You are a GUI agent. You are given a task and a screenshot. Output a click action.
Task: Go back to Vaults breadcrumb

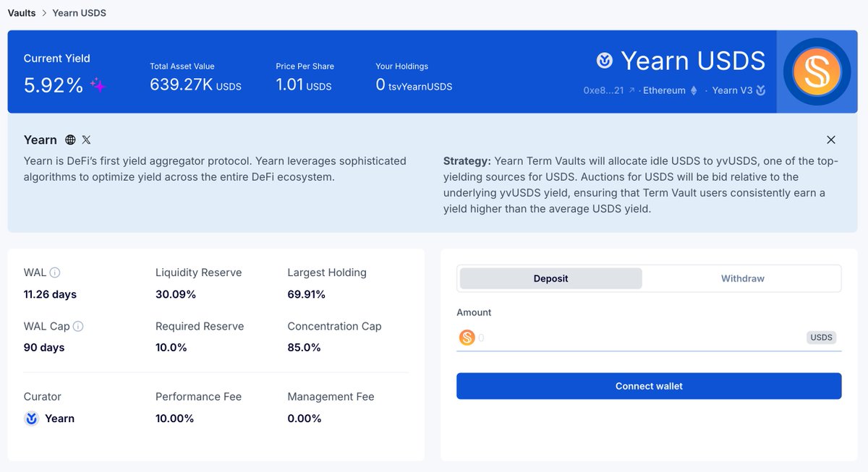click(22, 13)
